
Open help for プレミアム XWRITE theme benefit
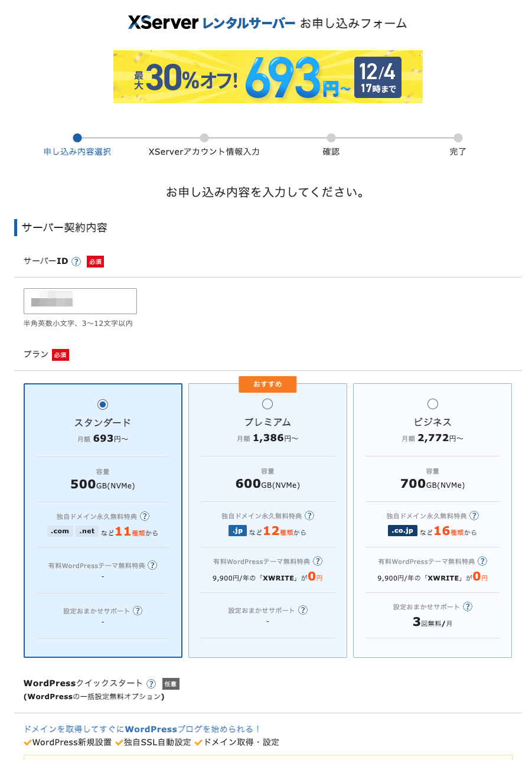(x=317, y=561)
